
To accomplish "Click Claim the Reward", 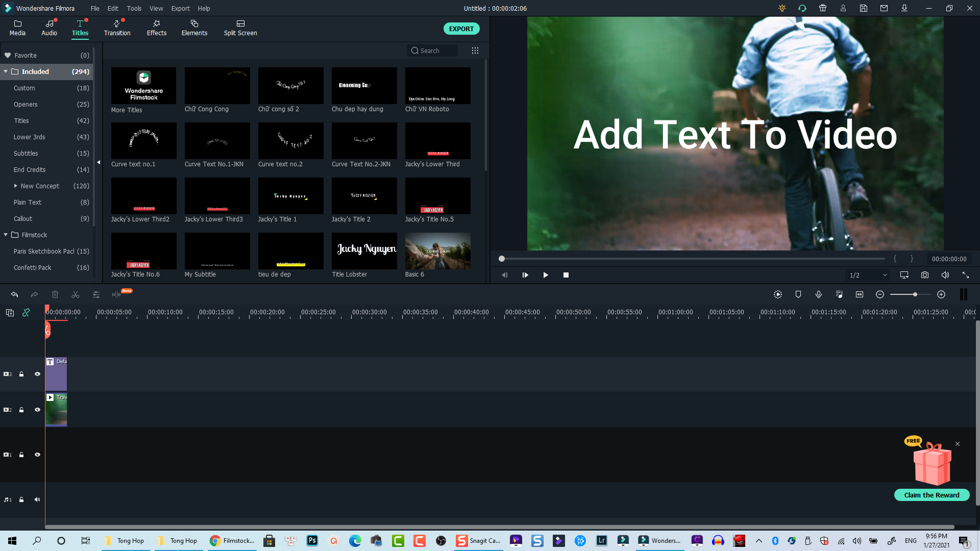I will click(932, 495).
